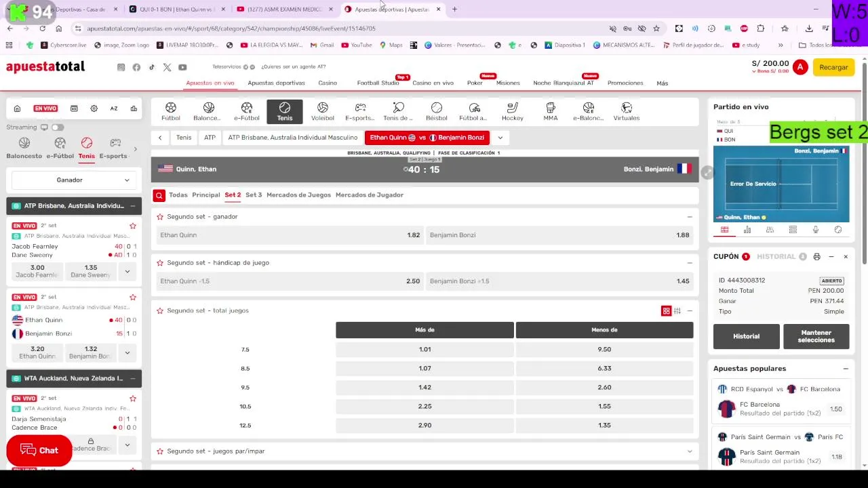
Task: Toggle the Streaming switch
Action: tap(58, 127)
